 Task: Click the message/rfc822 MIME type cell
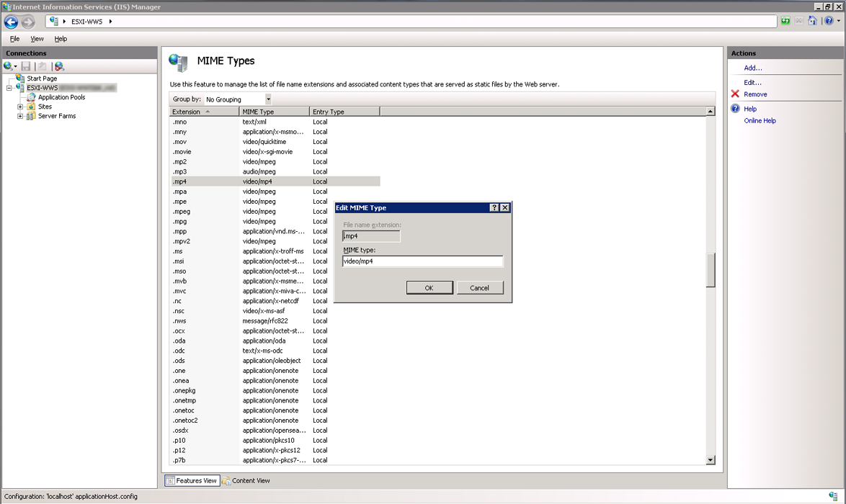coord(265,320)
